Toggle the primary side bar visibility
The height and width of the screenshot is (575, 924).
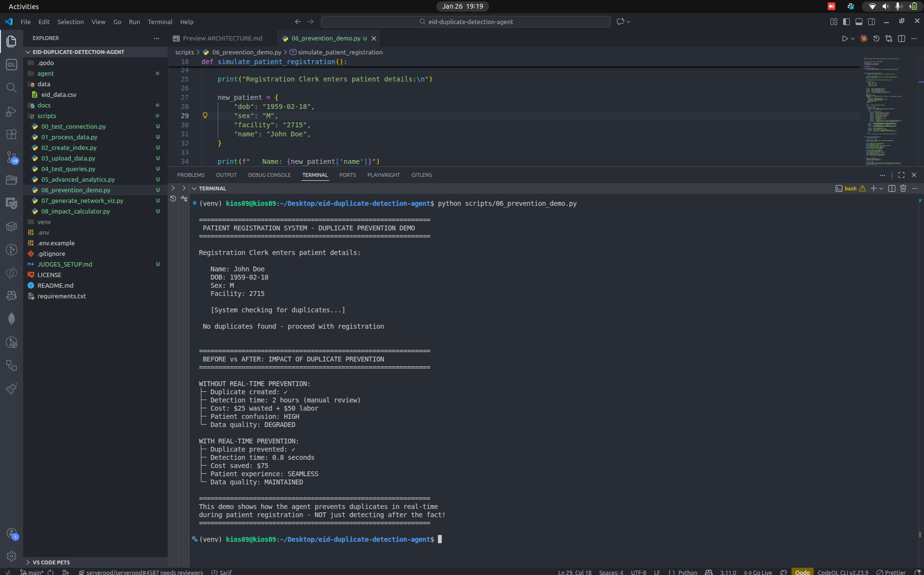click(x=846, y=22)
